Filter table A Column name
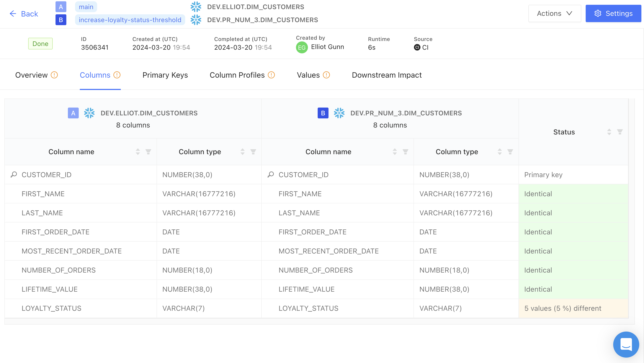This screenshot has height=363, width=644. pos(148,152)
